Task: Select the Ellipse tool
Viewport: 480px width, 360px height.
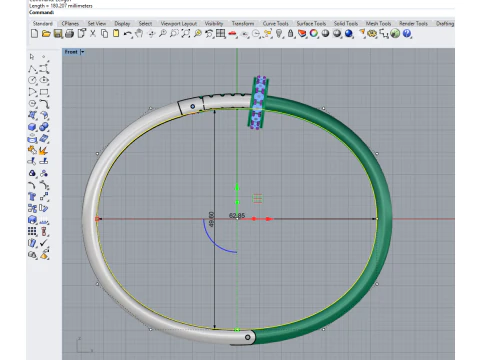Action: tap(44, 80)
